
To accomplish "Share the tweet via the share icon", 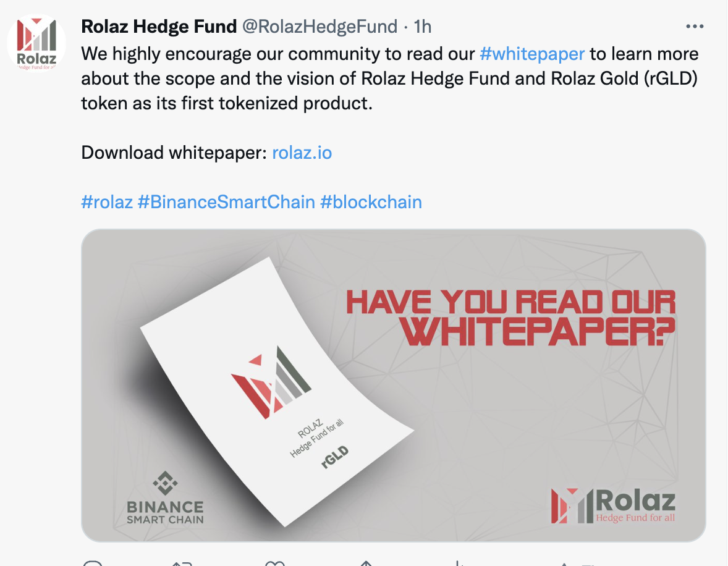I will tap(366, 563).
